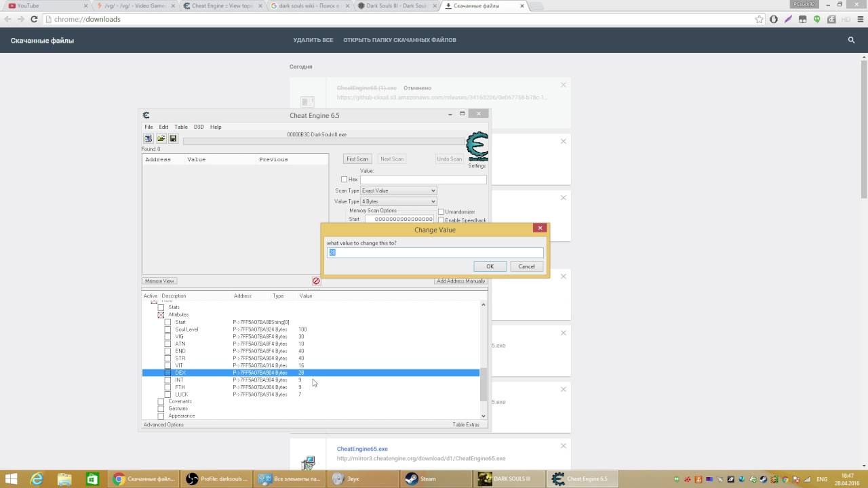The width and height of the screenshot is (868, 488).
Task: Toggle the INT row active checkbox
Action: (x=167, y=380)
